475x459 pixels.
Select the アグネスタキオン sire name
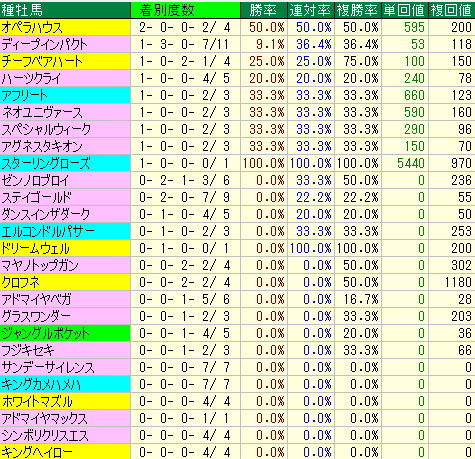[x=65, y=146]
